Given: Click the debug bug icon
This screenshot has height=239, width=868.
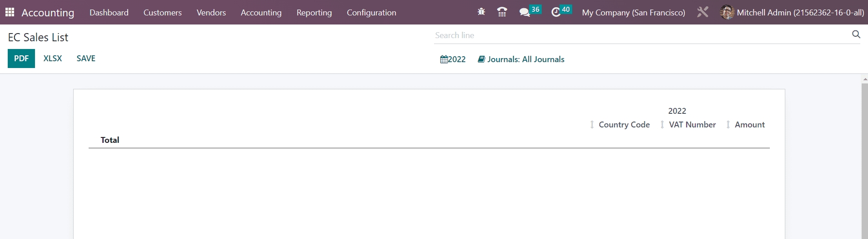Looking at the screenshot, I should (481, 12).
